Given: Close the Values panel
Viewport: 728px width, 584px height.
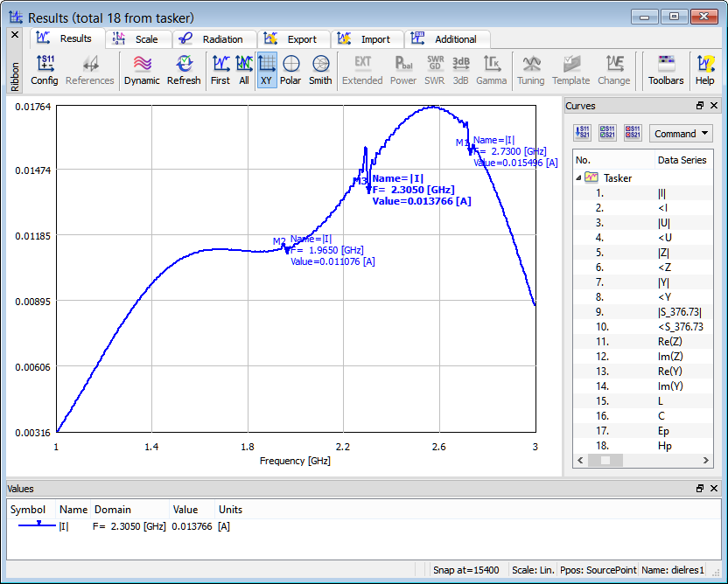Looking at the screenshot, I should coord(714,488).
